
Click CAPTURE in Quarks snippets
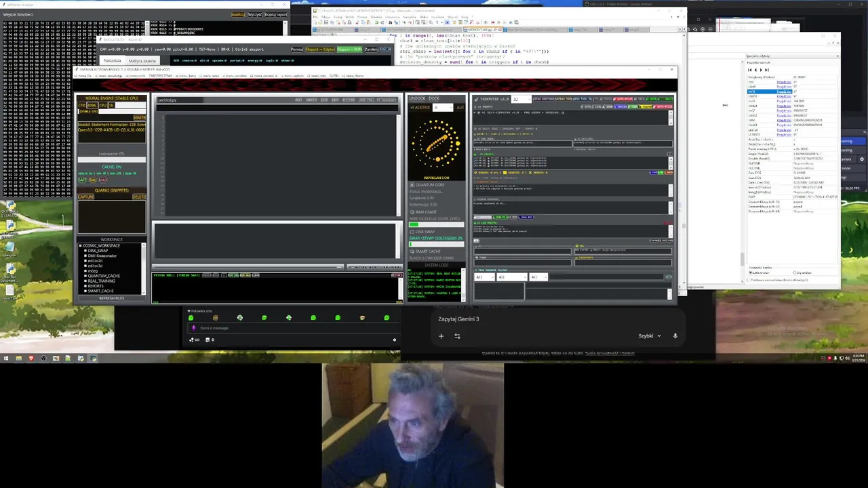tap(85, 197)
